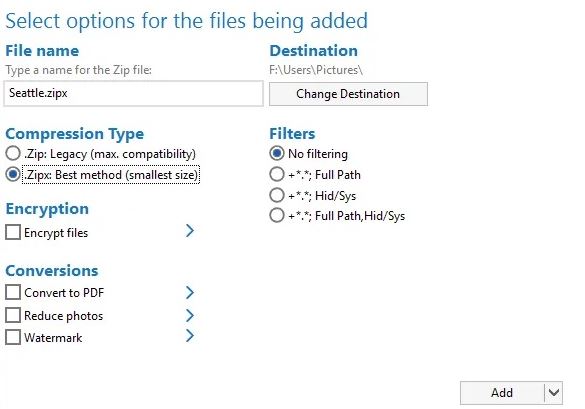Select +*.*; Hid/Sys filter

[x=276, y=195]
